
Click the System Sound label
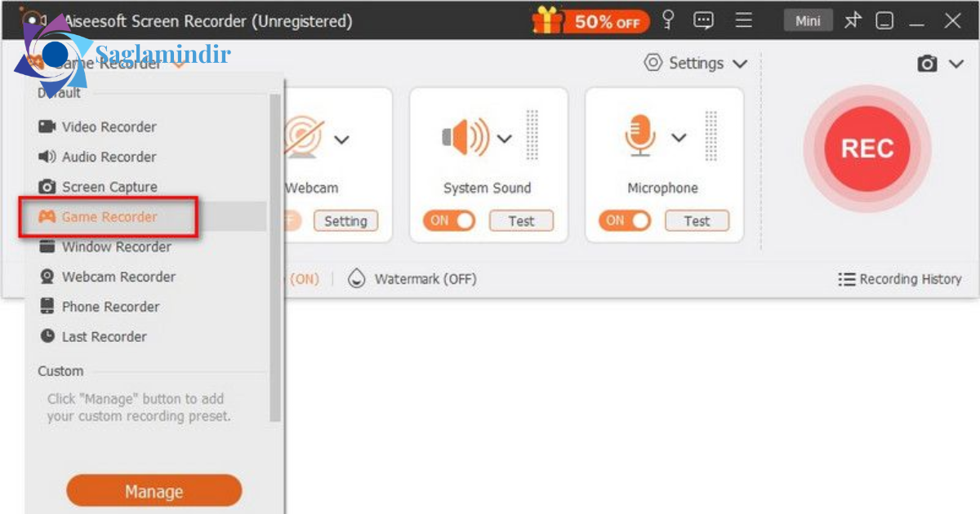[x=487, y=188]
